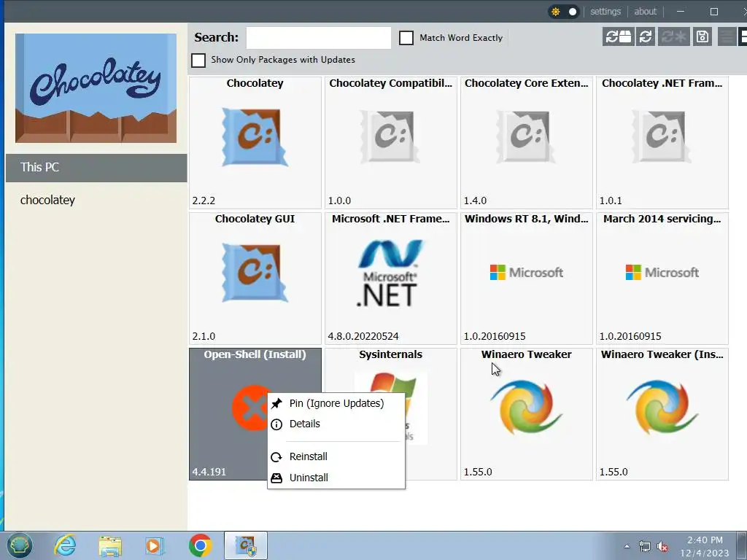Click the Open-Shell (Install) title text
The width and height of the screenshot is (747, 560).
(x=255, y=355)
